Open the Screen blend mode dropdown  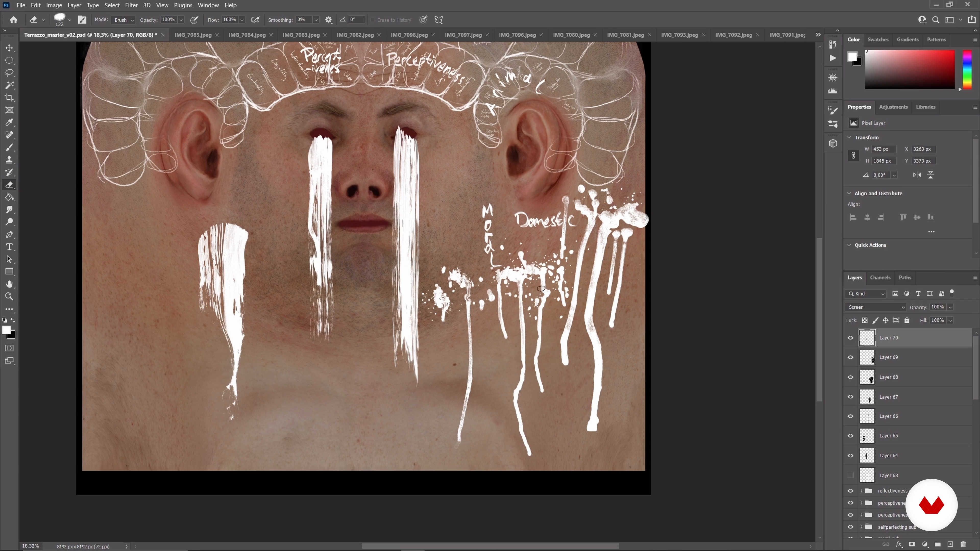pyautogui.click(x=876, y=307)
